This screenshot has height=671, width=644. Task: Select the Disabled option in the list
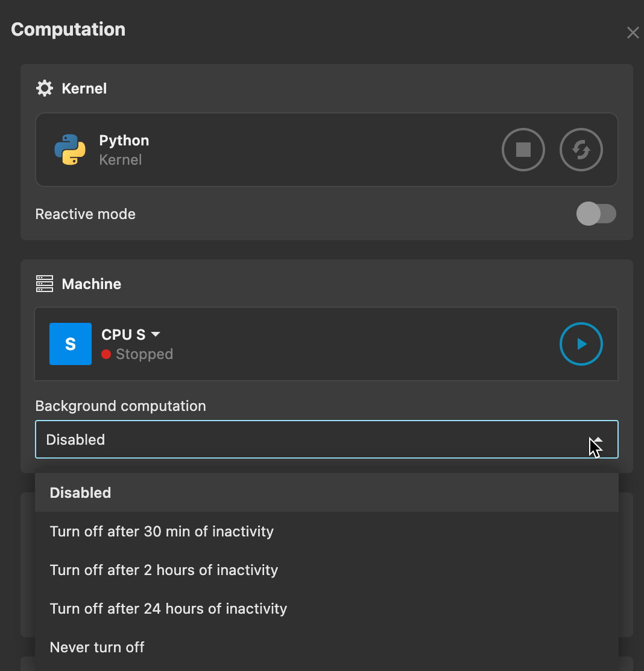click(x=80, y=492)
